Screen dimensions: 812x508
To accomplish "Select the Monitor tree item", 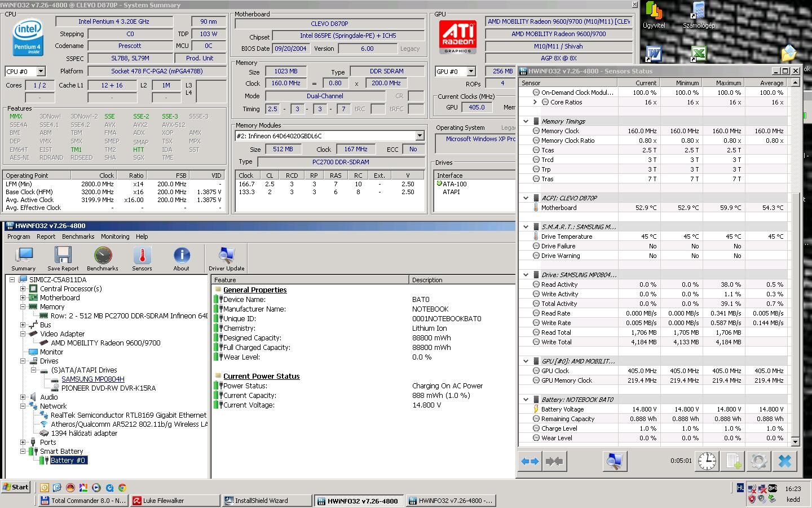I will [51, 352].
